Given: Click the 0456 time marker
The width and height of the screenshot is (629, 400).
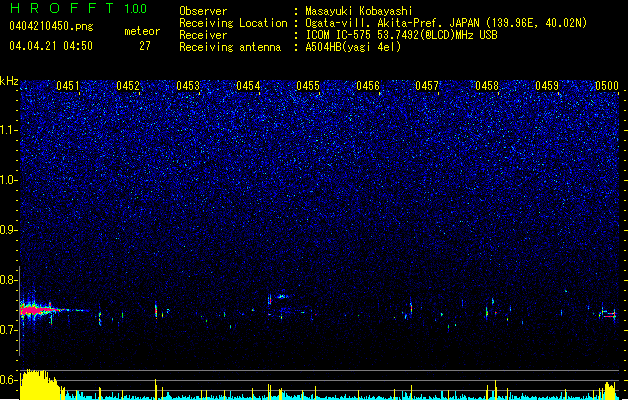Looking at the screenshot, I should pos(368,86).
